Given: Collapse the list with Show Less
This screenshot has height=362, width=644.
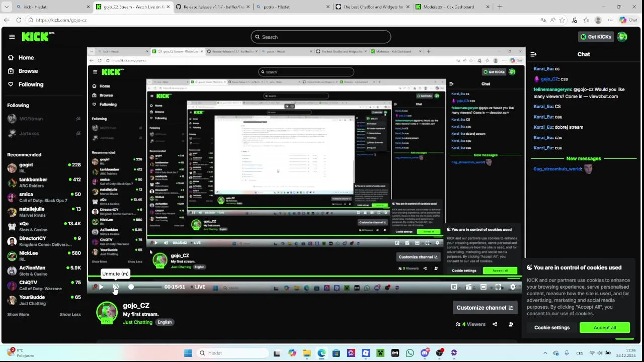Looking at the screenshot, I should click(x=70, y=314).
